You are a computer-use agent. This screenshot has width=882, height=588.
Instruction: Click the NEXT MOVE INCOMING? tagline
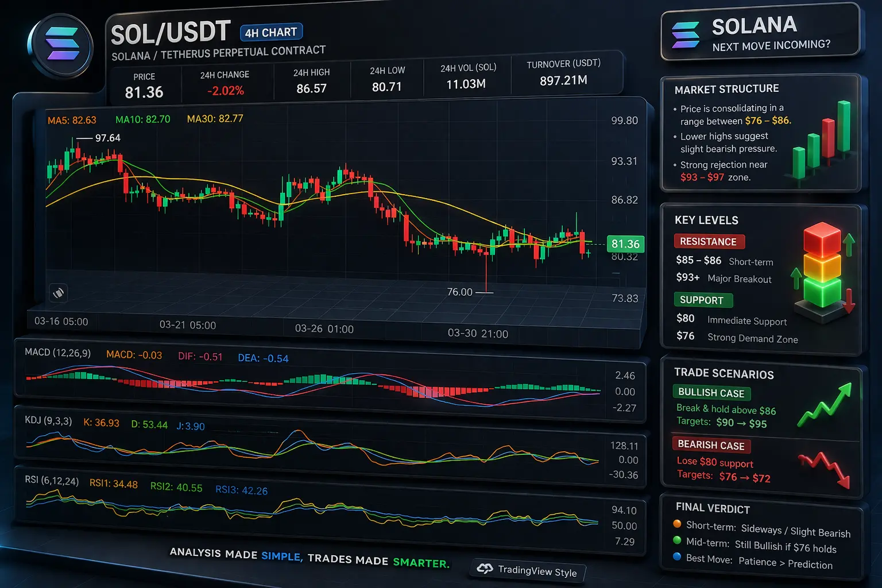tap(771, 45)
